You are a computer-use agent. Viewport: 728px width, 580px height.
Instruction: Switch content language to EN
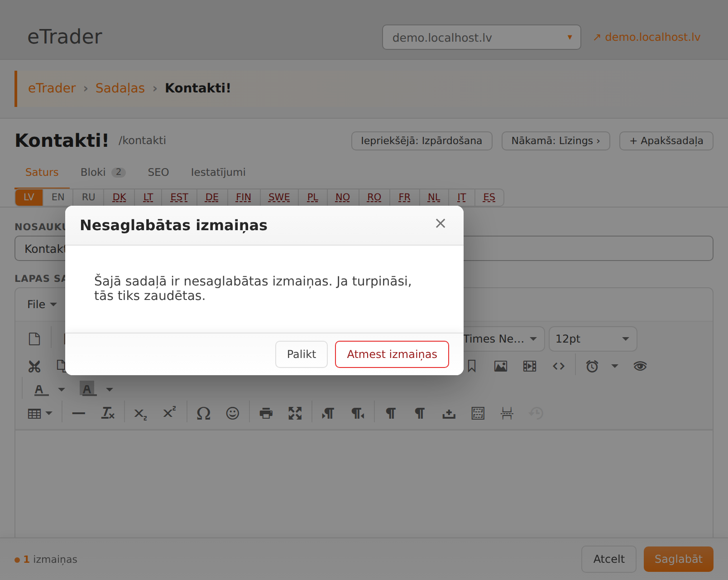click(x=58, y=197)
